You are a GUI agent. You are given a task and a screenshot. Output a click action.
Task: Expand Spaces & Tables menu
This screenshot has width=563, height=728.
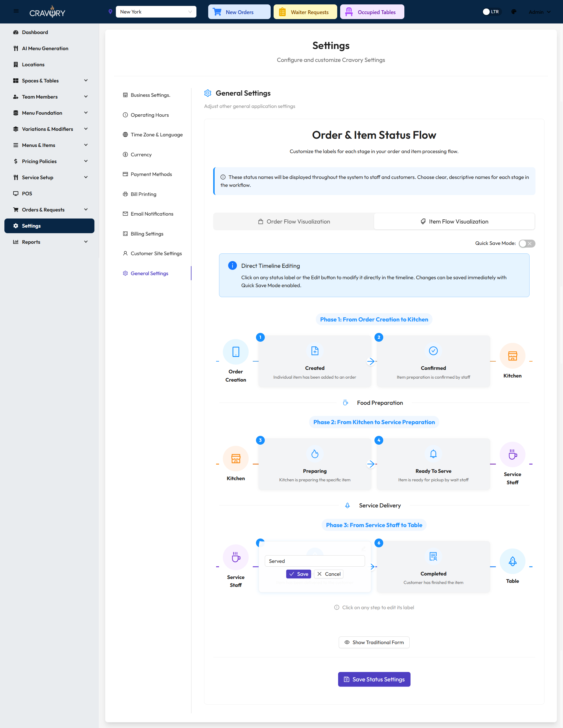[49, 81]
